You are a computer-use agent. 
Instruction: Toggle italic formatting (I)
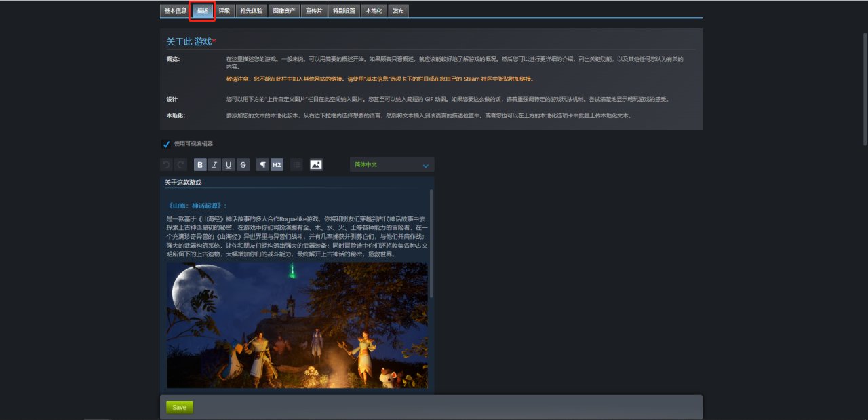214,165
